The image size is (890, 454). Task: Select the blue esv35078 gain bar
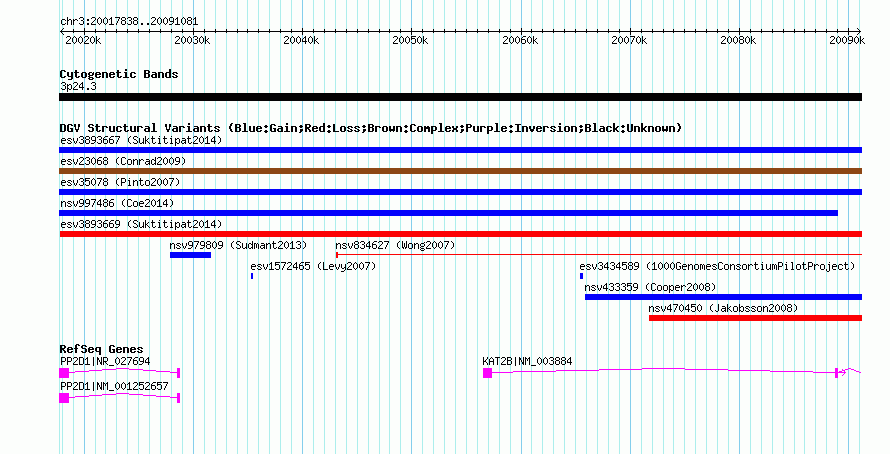460,192
